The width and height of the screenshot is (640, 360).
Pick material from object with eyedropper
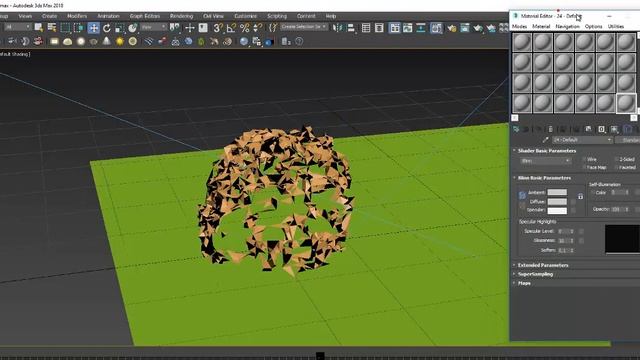[x=545, y=140]
